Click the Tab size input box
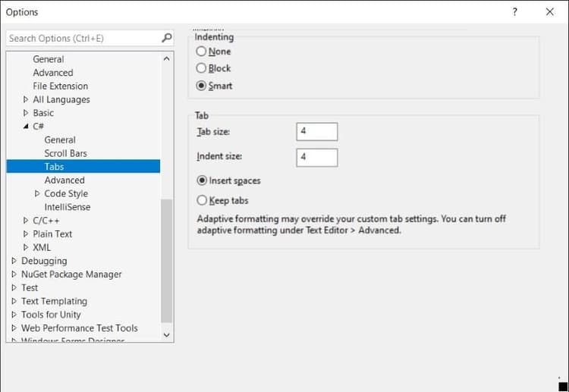 pos(317,132)
